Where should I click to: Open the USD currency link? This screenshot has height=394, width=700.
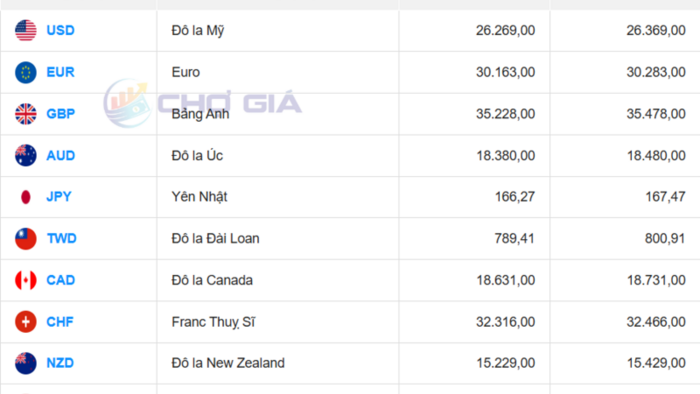tap(60, 30)
